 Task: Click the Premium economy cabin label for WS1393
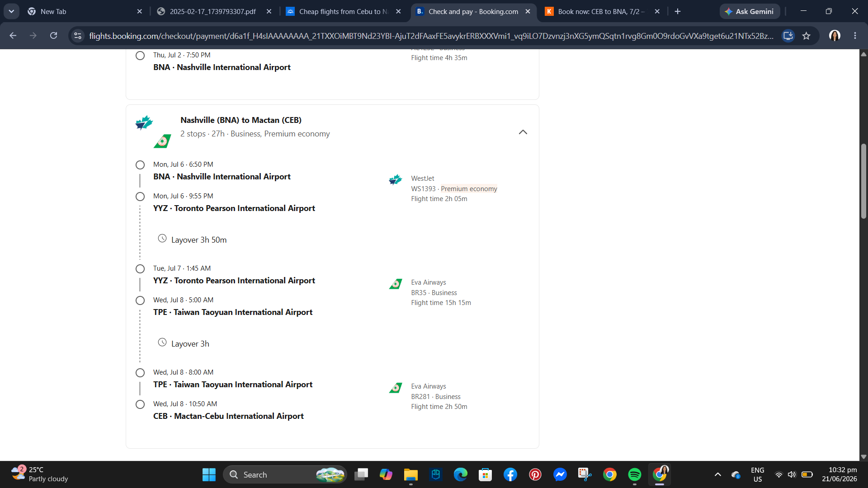point(469,189)
